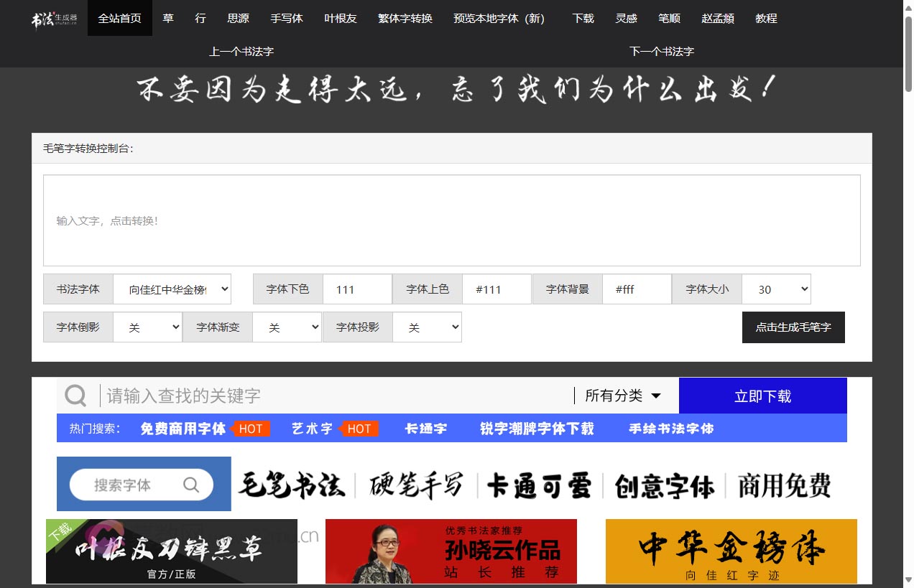
Task: Click the 输入文字 text input area
Action: pyautogui.click(x=451, y=219)
